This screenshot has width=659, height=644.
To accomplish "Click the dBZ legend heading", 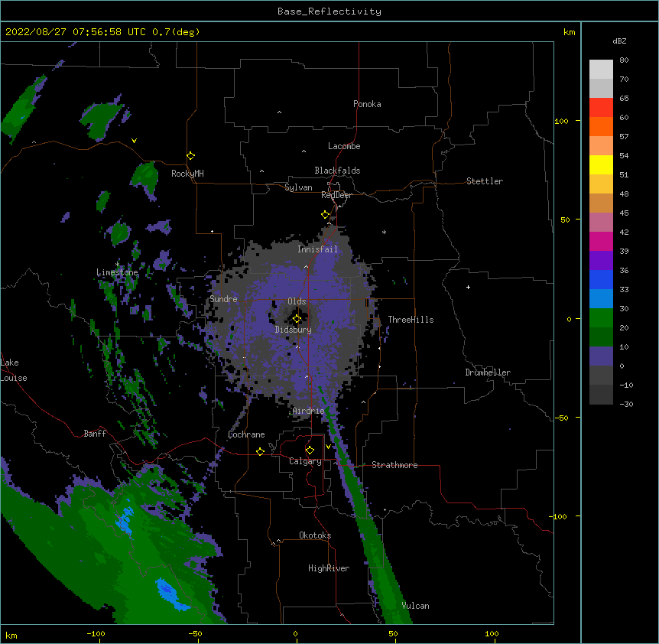I will [619, 41].
